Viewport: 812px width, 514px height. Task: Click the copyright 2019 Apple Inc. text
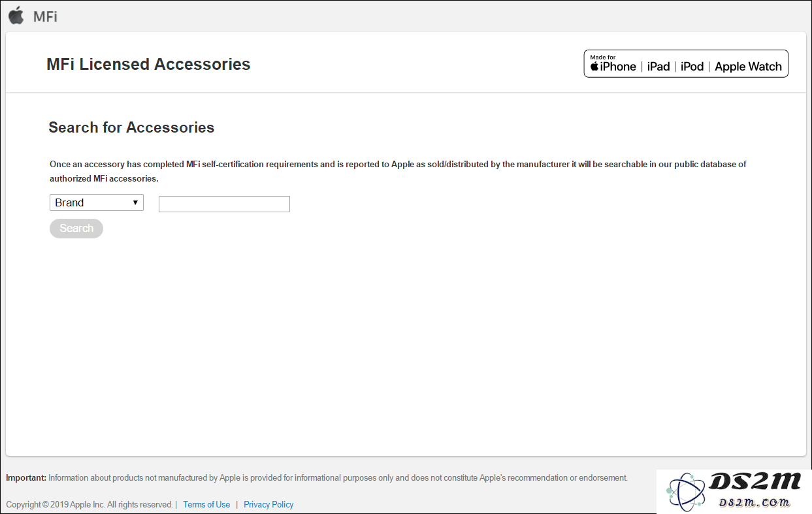point(89,504)
